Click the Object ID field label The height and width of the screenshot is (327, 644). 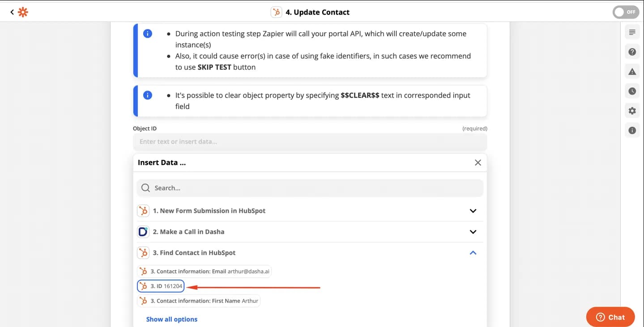click(145, 128)
